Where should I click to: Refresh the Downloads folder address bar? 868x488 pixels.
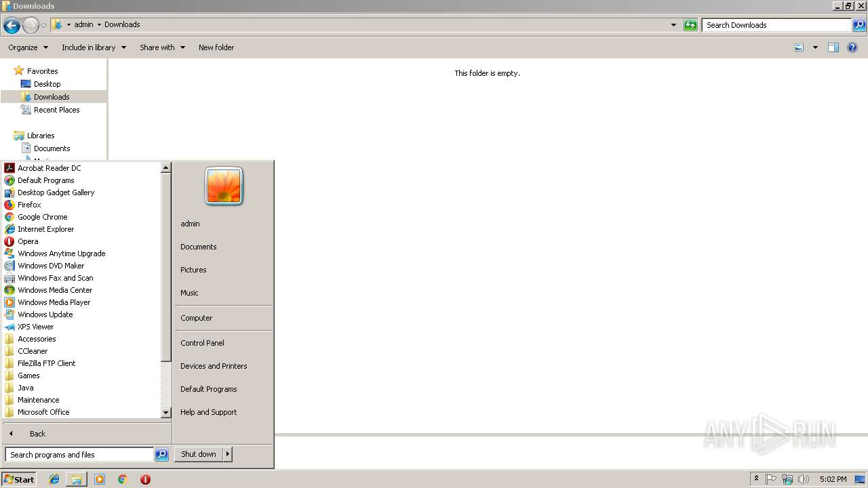click(690, 25)
